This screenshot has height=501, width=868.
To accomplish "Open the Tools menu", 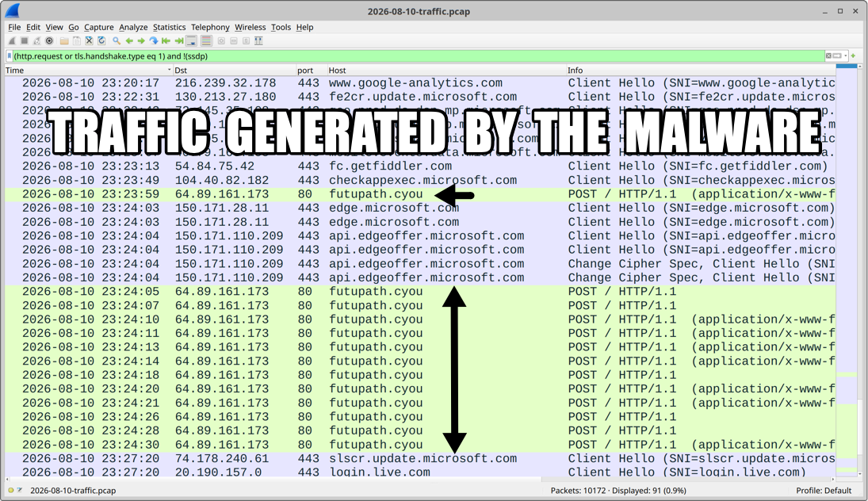I will point(281,27).
